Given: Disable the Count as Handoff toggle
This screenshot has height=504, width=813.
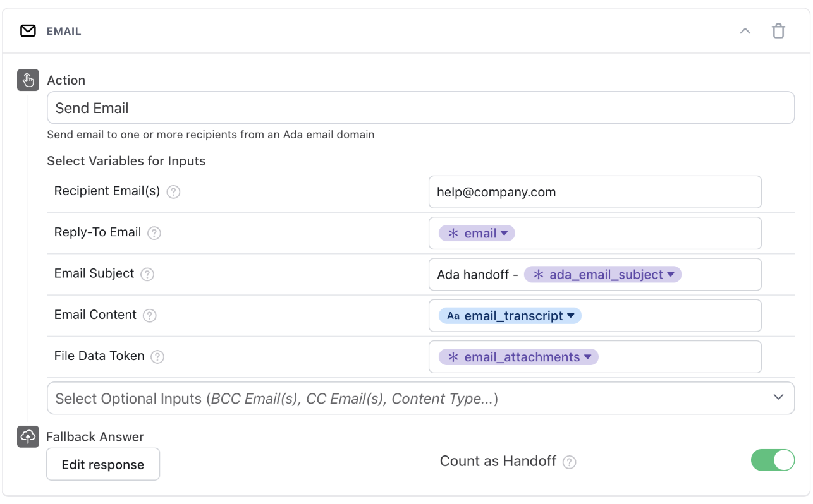Looking at the screenshot, I should pos(773,460).
